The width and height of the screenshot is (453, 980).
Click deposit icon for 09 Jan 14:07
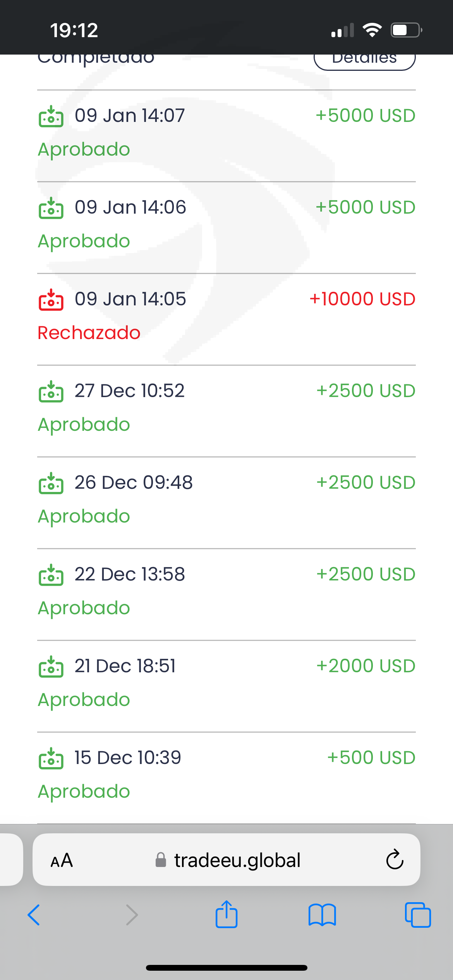click(x=51, y=117)
